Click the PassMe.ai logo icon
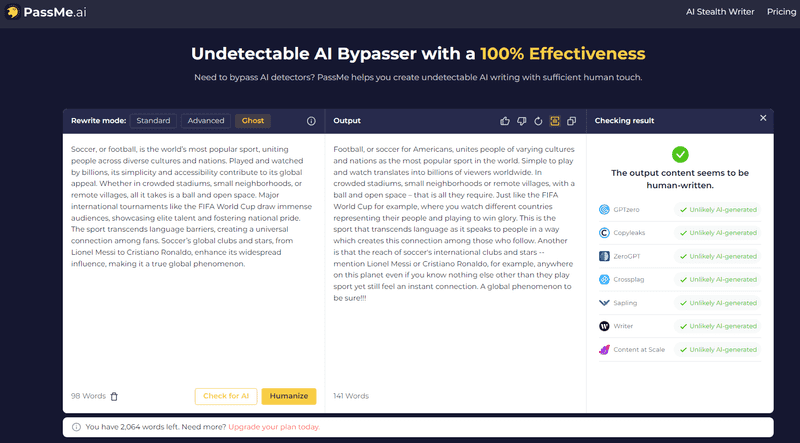 [13, 12]
